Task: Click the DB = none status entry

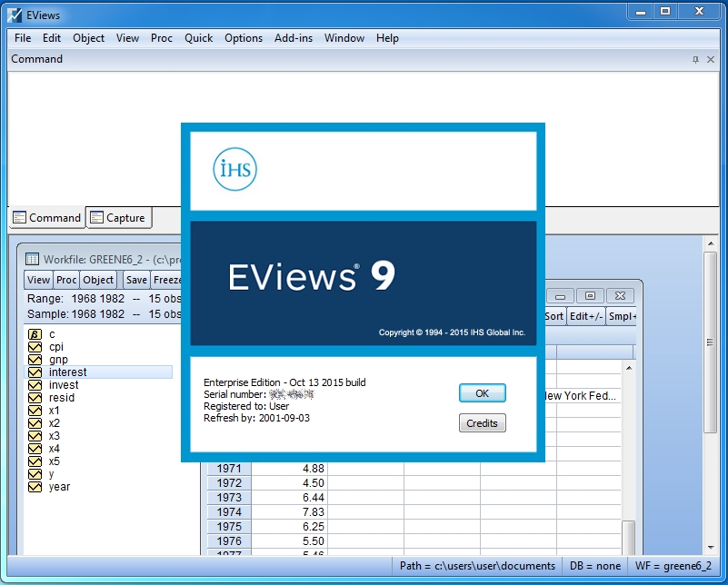Action: pyautogui.click(x=594, y=566)
